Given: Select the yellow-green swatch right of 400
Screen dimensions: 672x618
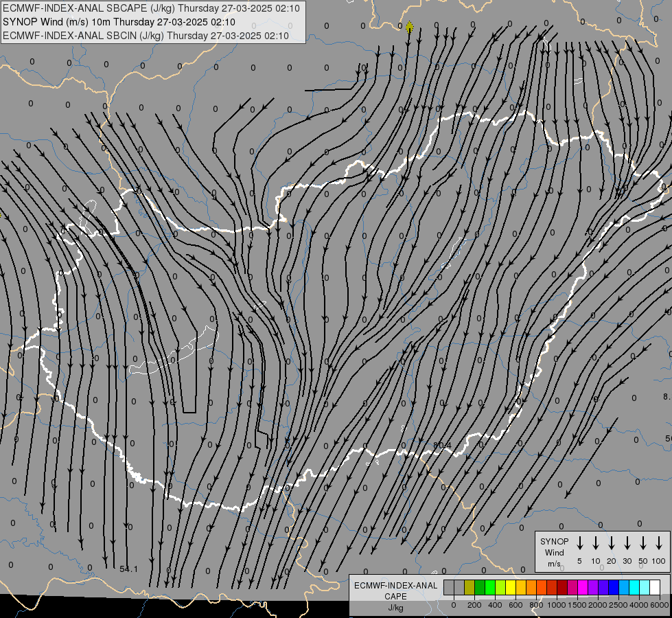Looking at the screenshot, I should [x=500, y=587].
